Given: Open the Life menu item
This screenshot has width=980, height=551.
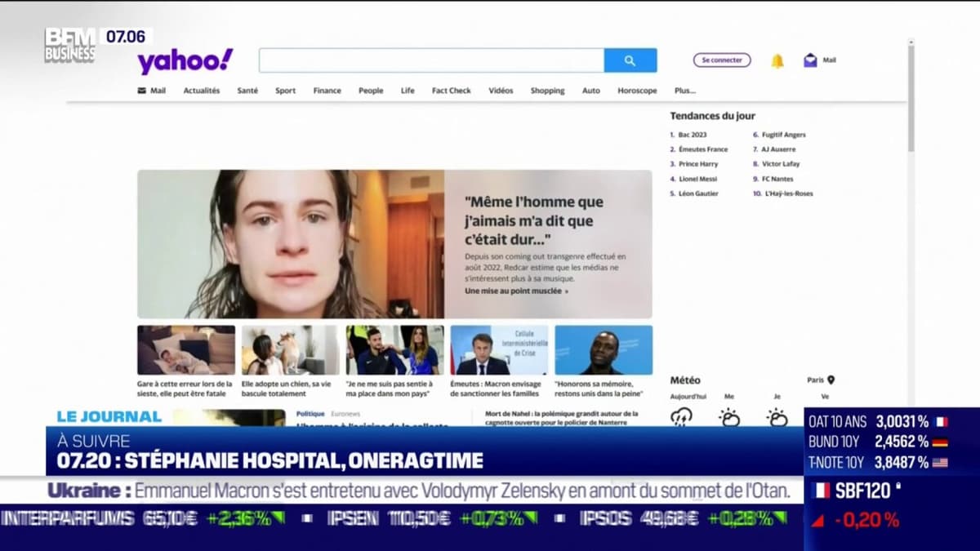Looking at the screenshot, I should 408,91.
